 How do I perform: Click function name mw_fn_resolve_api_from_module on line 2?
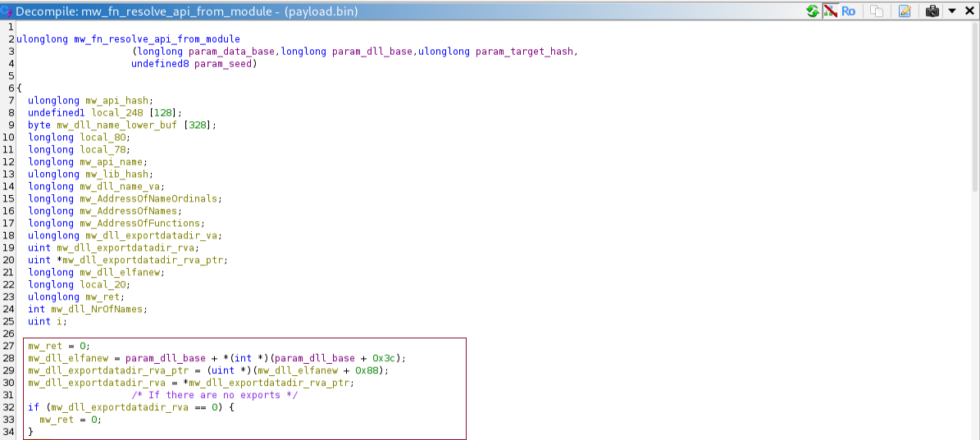[157, 39]
